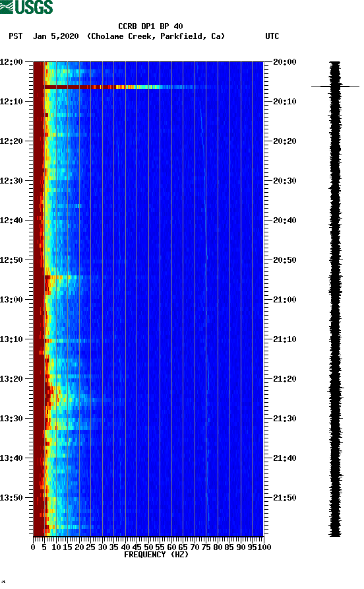
Task: Click the black seismogram waveform trace
Action: (335, 298)
